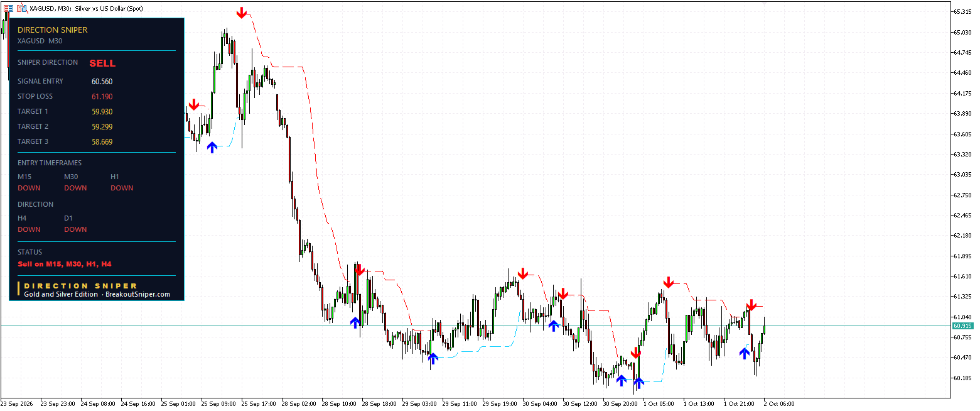Click the '1 Oct 05:00' label on the time axis
980x411 pixels.
(x=659, y=404)
